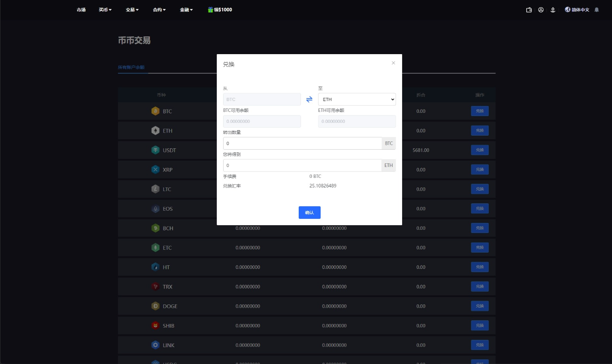Click the 您将得到 receive amount field
The image size is (612, 364).
point(302,165)
